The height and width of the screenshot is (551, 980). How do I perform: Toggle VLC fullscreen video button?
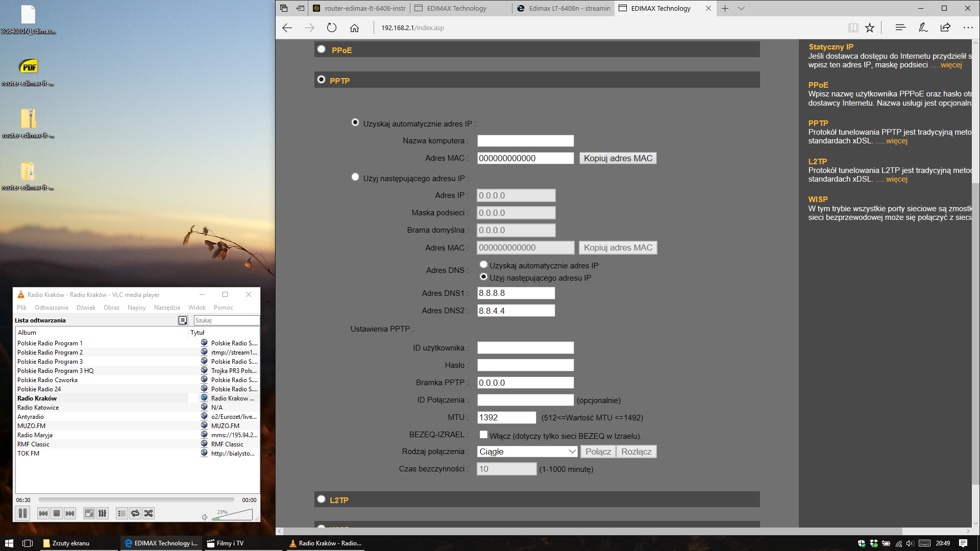89,513
